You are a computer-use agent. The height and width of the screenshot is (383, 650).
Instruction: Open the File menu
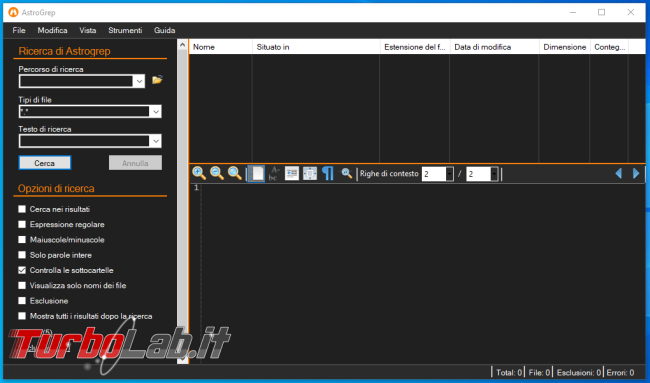tap(19, 30)
